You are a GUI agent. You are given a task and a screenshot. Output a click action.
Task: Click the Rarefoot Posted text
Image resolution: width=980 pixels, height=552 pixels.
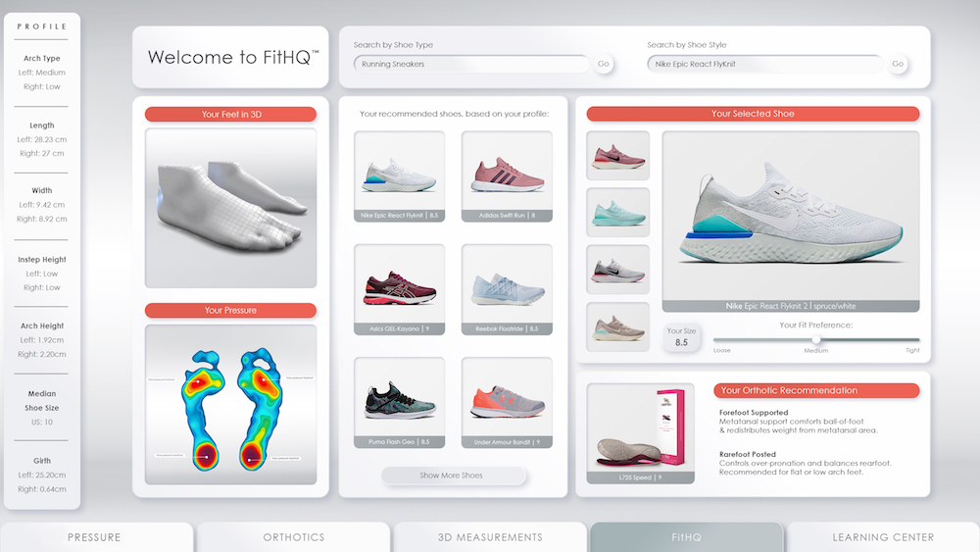[748, 455]
